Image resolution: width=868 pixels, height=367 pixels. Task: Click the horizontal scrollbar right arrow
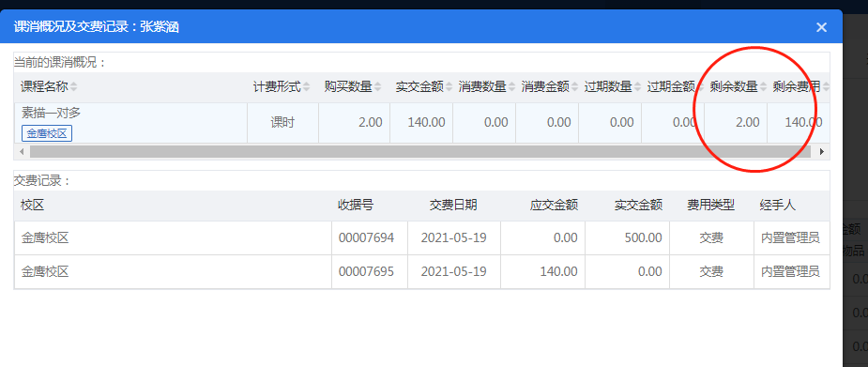coord(822,151)
